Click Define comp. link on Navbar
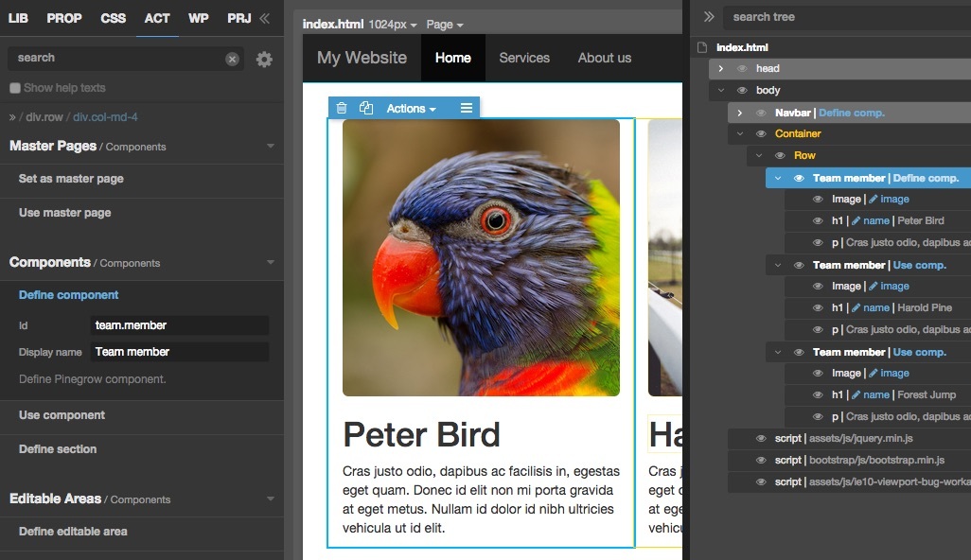 (x=852, y=113)
